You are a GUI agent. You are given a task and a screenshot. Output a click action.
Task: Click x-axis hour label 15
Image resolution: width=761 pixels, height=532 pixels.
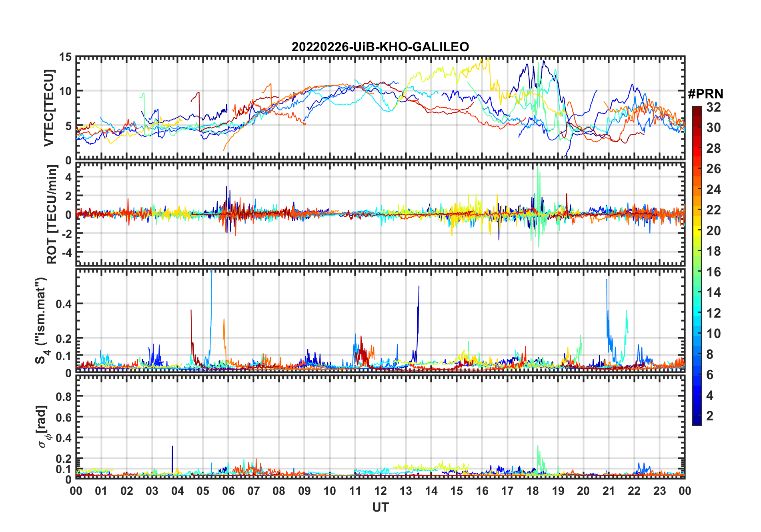(457, 491)
